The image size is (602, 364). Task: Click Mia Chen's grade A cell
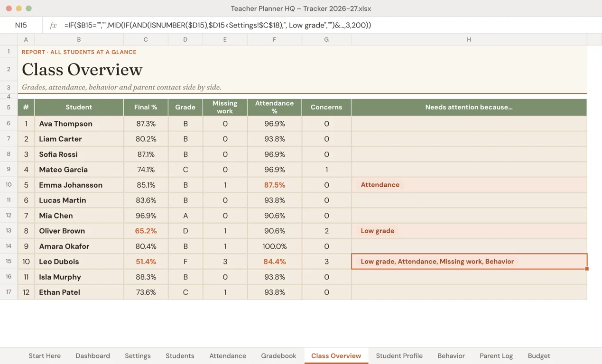(x=185, y=216)
